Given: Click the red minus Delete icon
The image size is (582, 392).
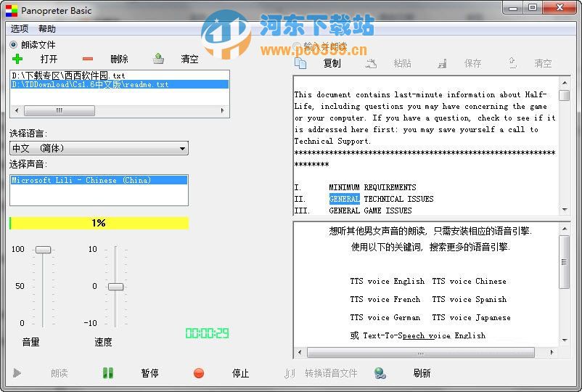Looking at the screenshot, I should point(88,59).
